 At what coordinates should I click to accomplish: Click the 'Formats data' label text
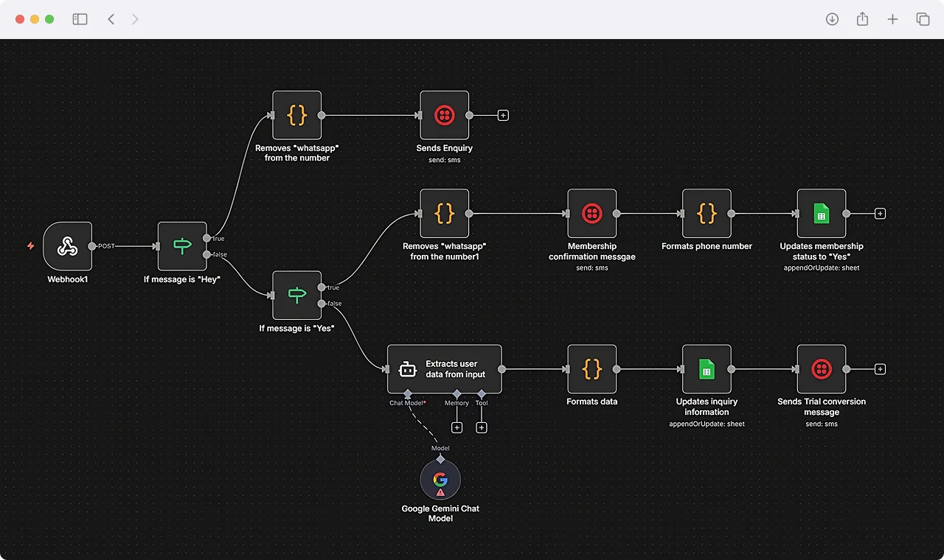click(592, 402)
